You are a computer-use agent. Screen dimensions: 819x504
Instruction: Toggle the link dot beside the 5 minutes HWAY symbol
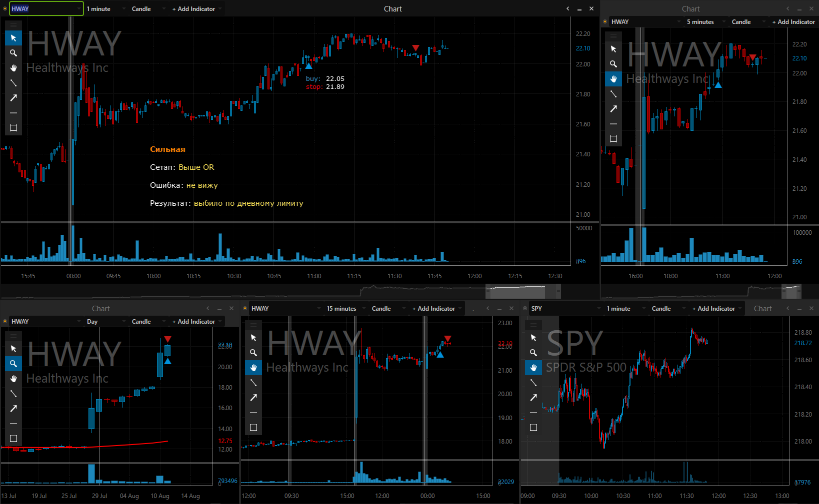(x=605, y=21)
